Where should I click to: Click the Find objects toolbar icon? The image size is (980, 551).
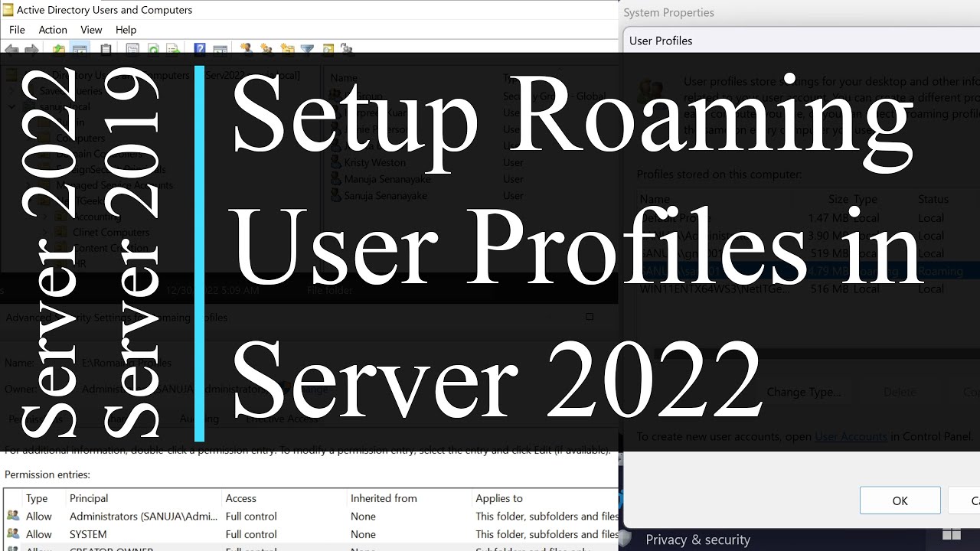328,50
